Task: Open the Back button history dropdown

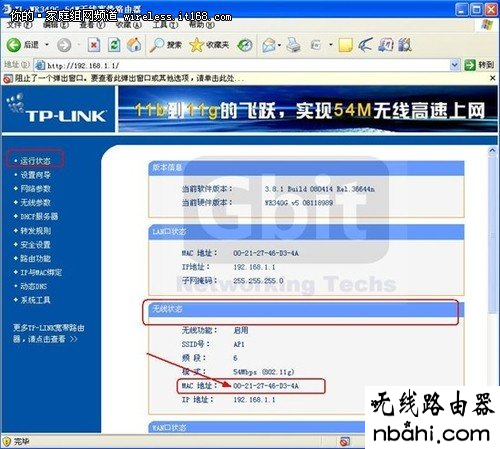Action: (47, 44)
